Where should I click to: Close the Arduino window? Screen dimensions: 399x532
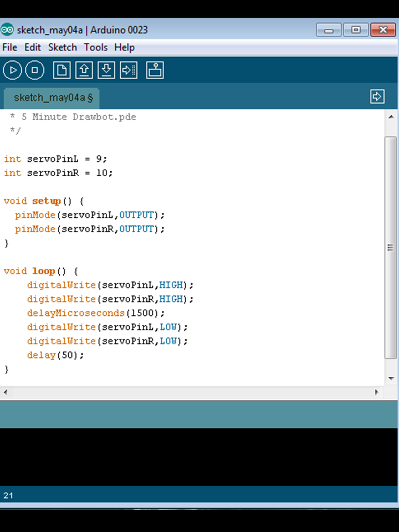pyautogui.click(x=383, y=30)
